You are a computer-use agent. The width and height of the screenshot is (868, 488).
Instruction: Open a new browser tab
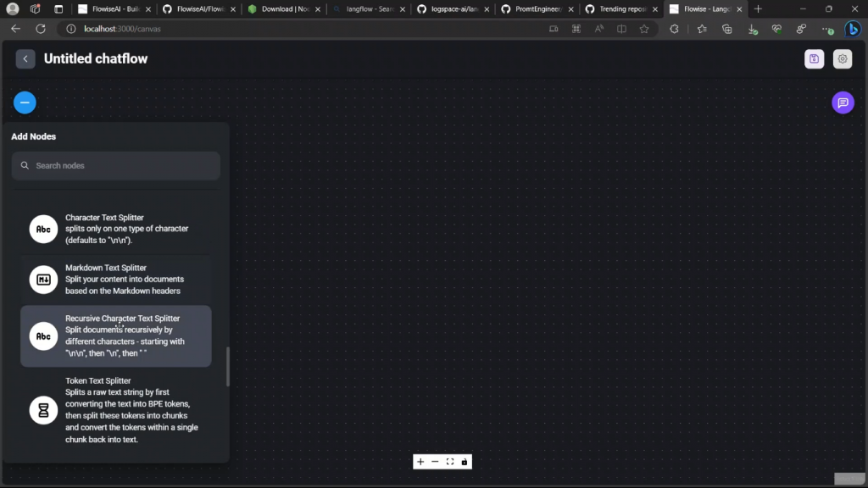click(x=758, y=8)
